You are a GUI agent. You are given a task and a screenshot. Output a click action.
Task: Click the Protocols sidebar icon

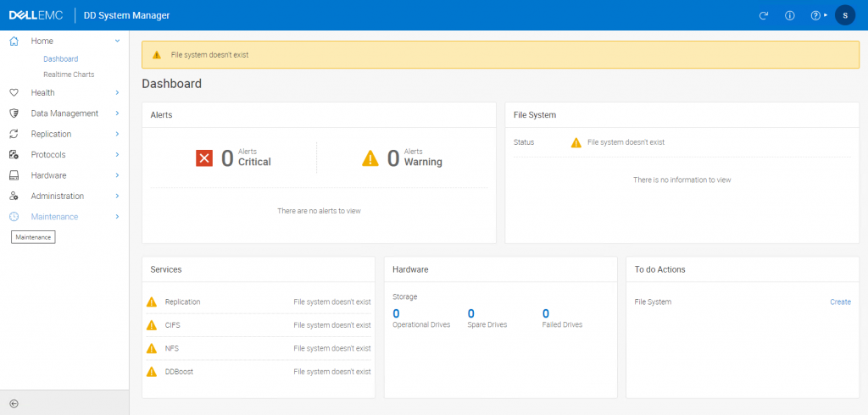pos(14,155)
